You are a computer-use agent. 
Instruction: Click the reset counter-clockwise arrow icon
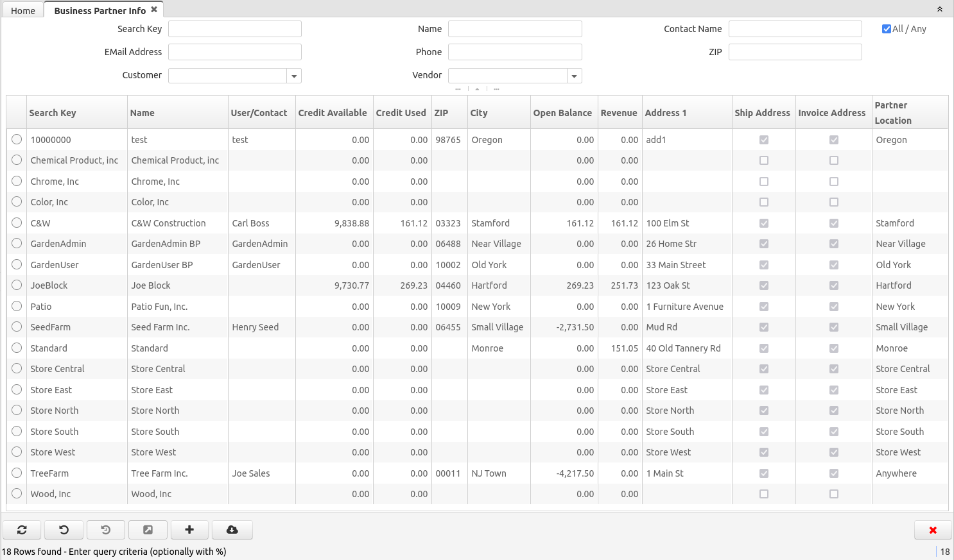click(x=64, y=530)
